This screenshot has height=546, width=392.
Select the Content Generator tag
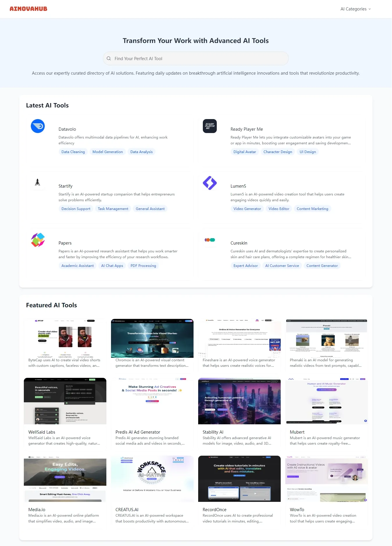[322, 266]
